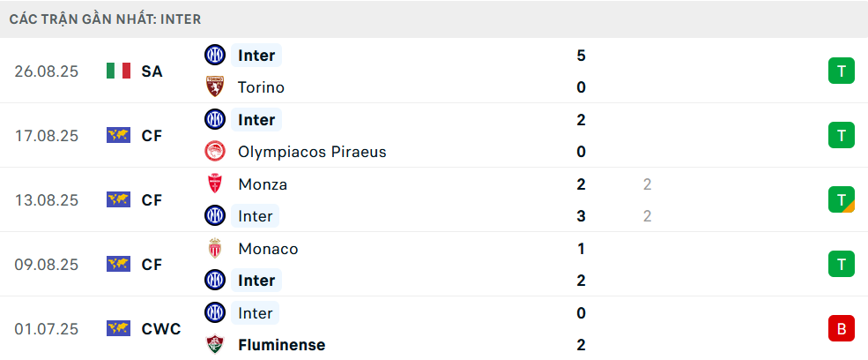Click the Torino club crest icon
The image size is (868, 360).
click(x=215, y=87)
